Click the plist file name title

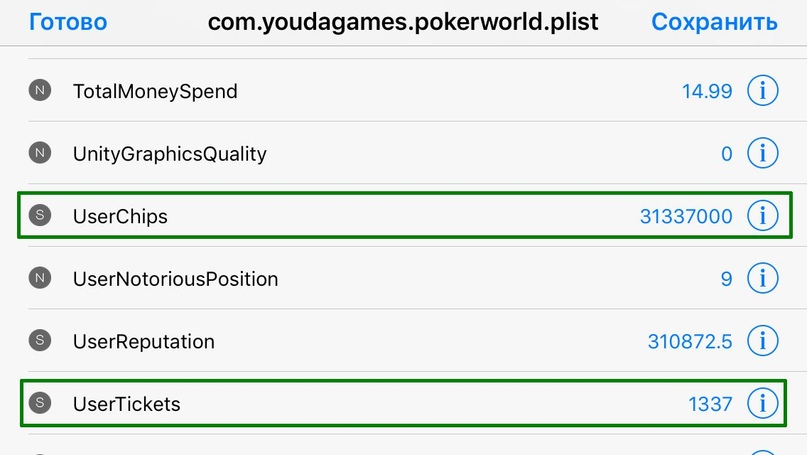coord(403,22)
